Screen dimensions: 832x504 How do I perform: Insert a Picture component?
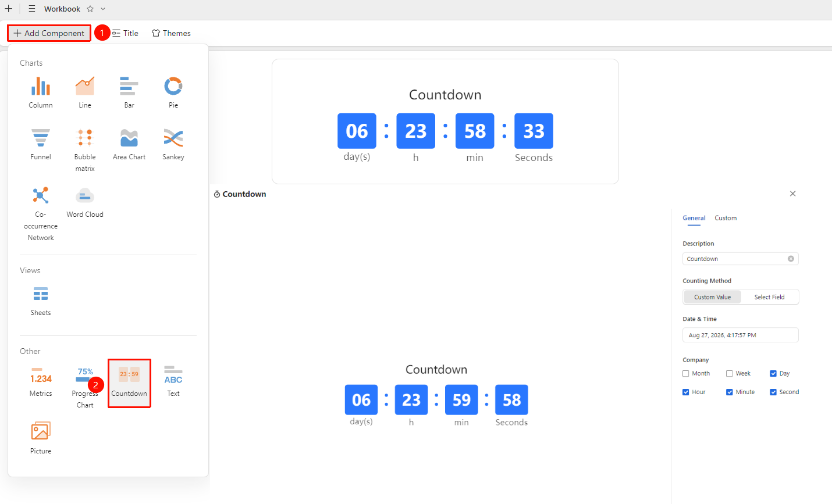click(41, 439)
